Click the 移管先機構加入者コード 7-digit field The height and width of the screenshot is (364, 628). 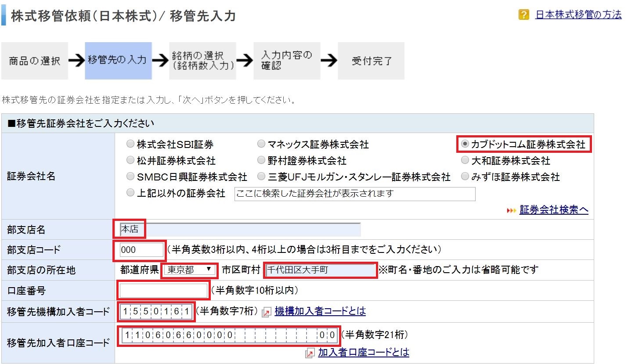[156, 312]
